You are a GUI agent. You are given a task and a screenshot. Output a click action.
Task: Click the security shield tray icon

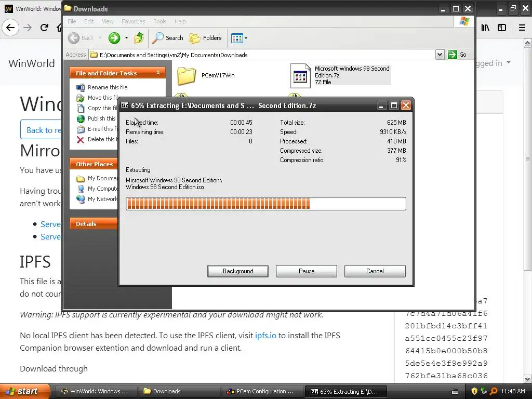474,391
